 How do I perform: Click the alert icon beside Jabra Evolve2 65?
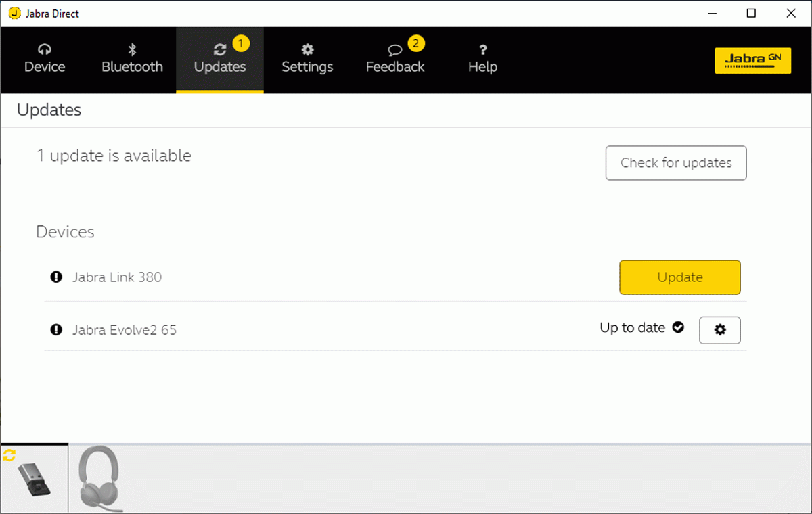pyautogui.click(x=56, y=329)
